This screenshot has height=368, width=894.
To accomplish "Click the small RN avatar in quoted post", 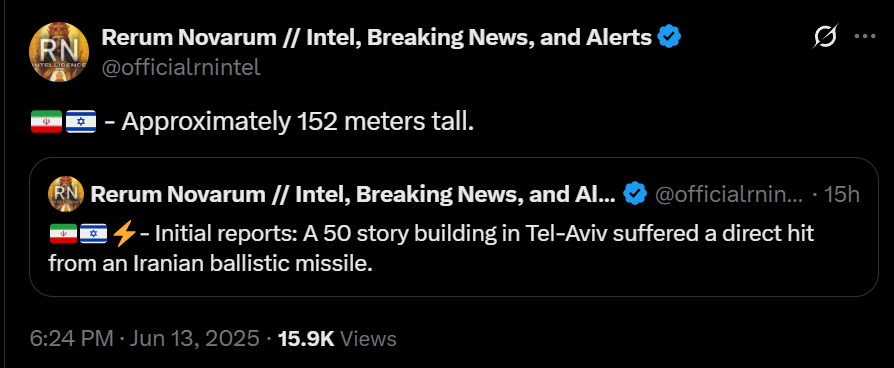I will point(66,195).
